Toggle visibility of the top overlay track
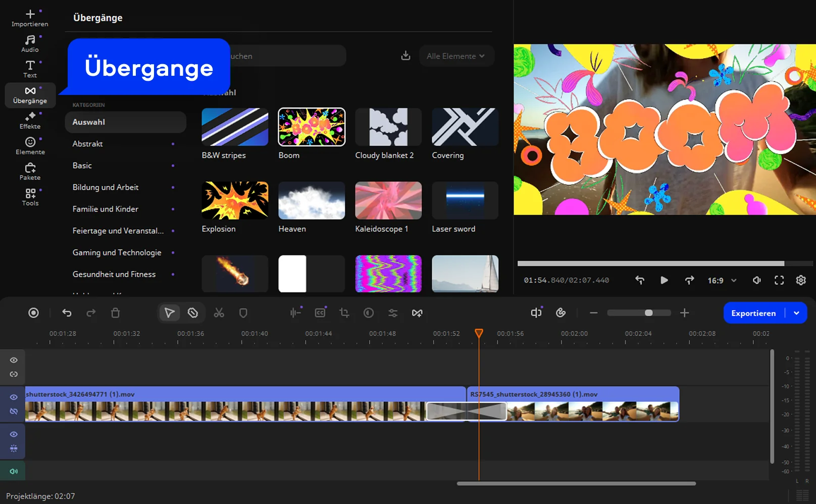This screenshot has height=504, width=816. (x=14, y=360)
